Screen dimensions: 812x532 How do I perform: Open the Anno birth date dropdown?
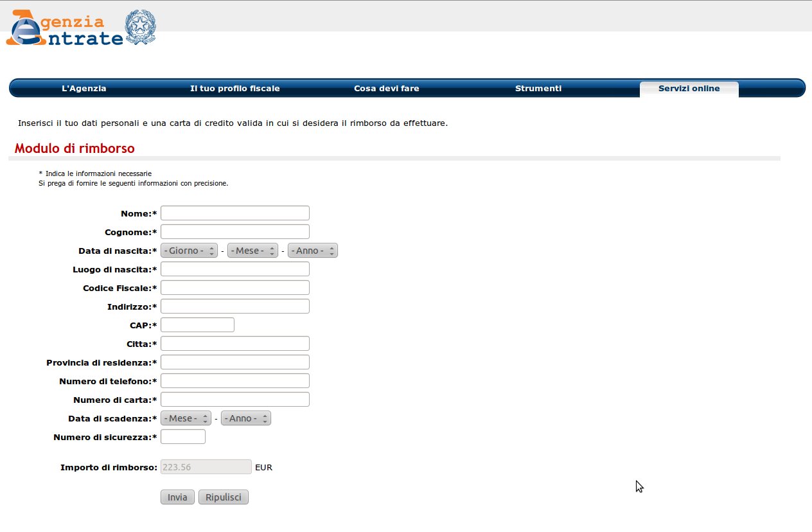tap(313, 251)
